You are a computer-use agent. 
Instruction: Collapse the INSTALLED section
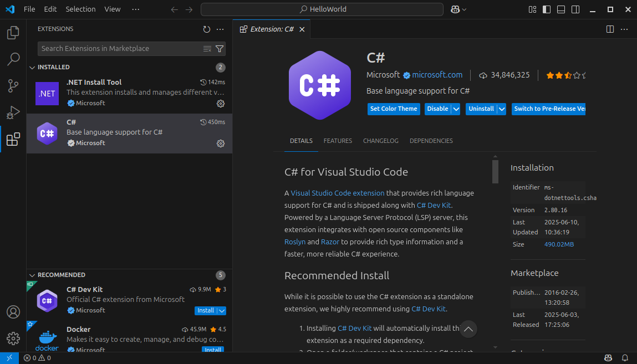coord(32,68)
